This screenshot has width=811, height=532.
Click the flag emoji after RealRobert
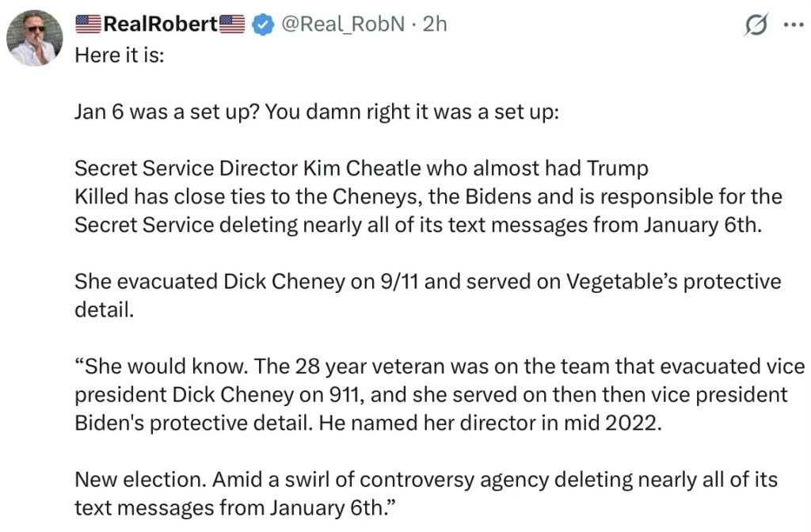tap(232, 25)
